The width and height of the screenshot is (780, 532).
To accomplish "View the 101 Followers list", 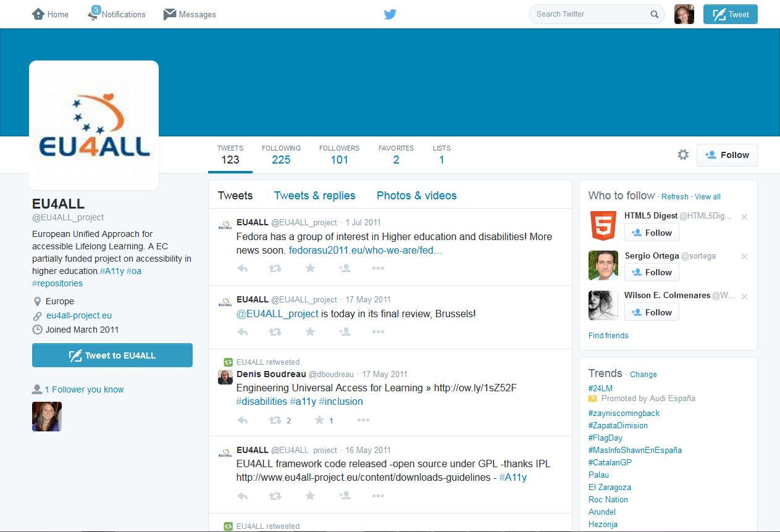I will [339, 154].
